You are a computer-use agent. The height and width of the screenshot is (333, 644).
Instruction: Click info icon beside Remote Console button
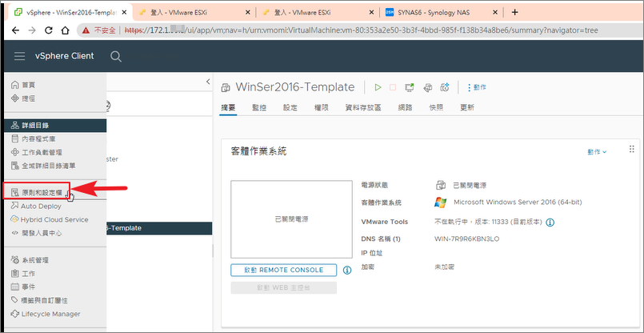click(347, 270)
